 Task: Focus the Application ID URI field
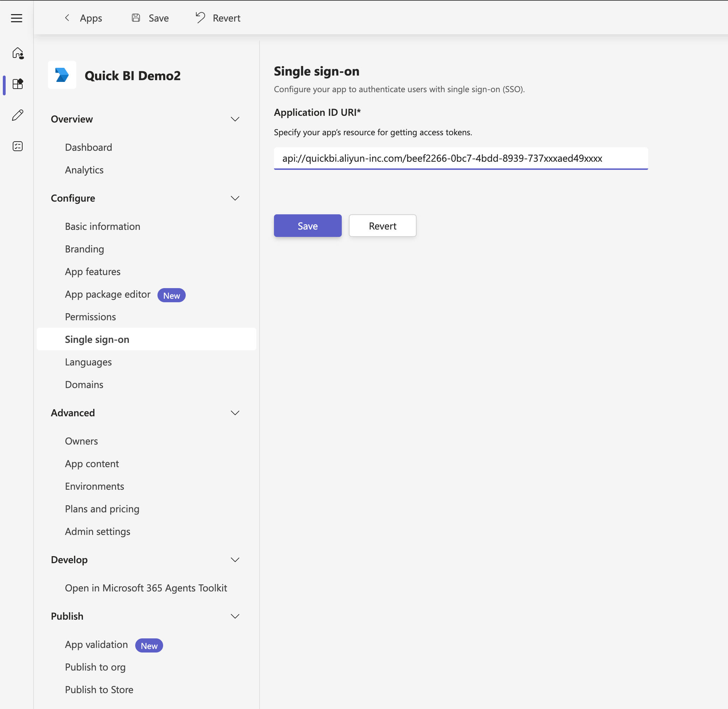click(460, 159)
